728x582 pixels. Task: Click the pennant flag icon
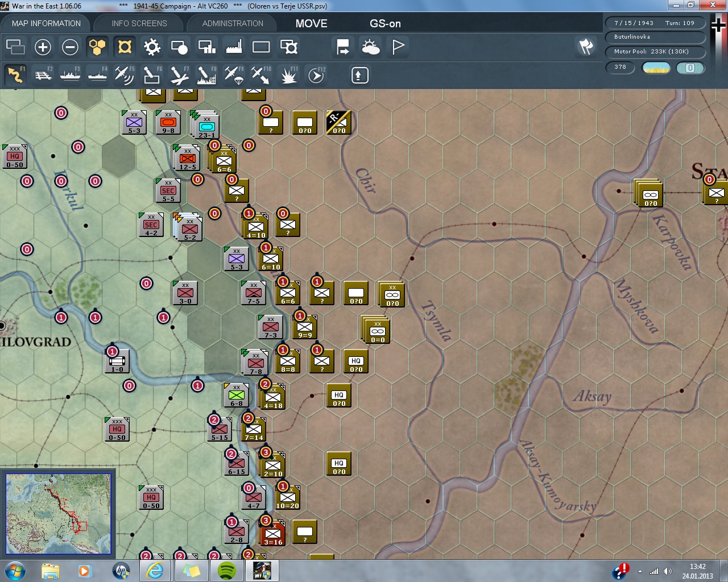[398, 47]
